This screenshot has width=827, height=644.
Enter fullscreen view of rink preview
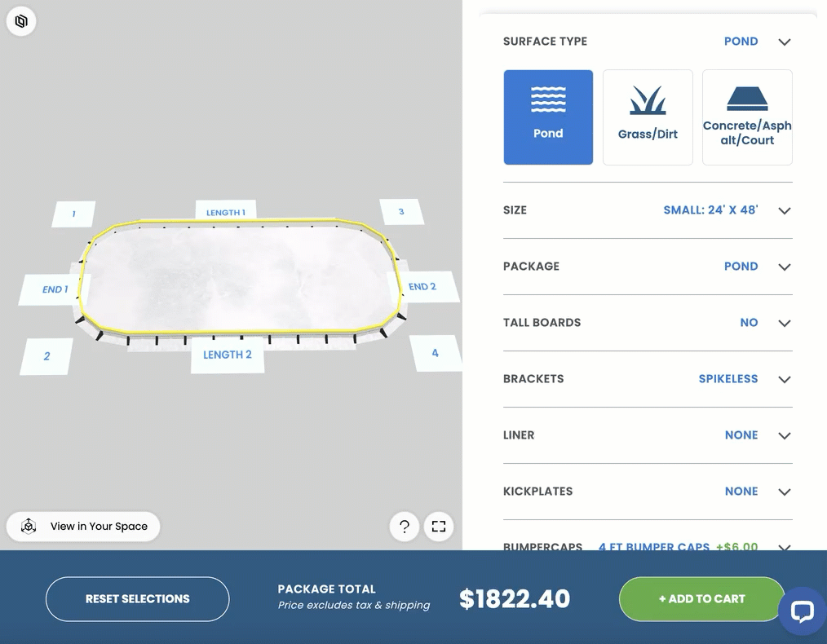439,527
